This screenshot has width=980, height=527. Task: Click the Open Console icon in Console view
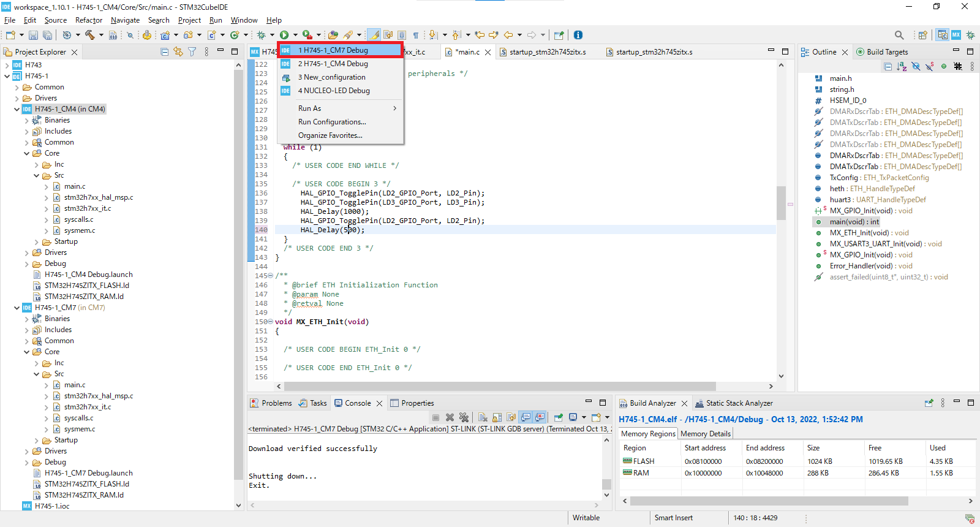point(596,417)
